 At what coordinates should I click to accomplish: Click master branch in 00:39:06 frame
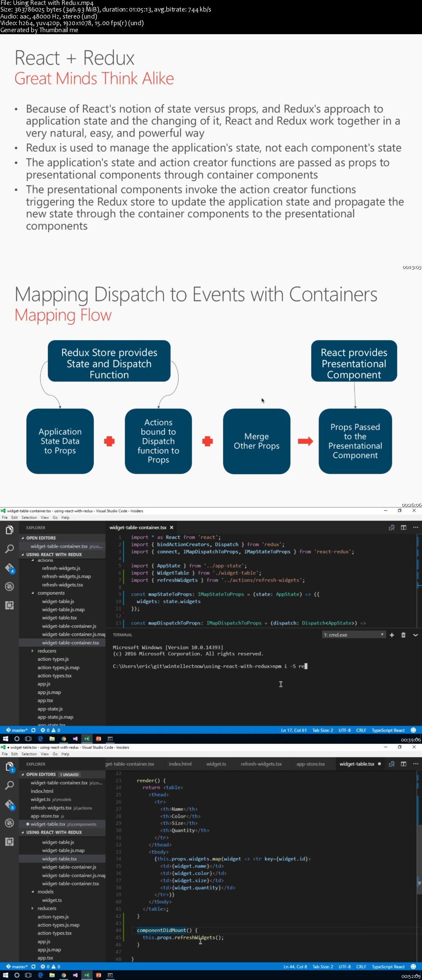[x=17, y=730]
